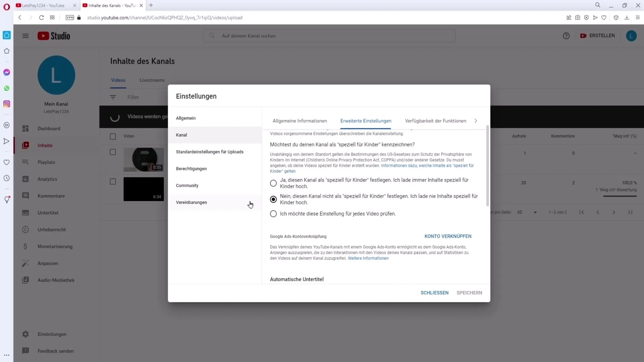
Task: Click the Dashboard icon in sidebar
Action: click(25, 128)
